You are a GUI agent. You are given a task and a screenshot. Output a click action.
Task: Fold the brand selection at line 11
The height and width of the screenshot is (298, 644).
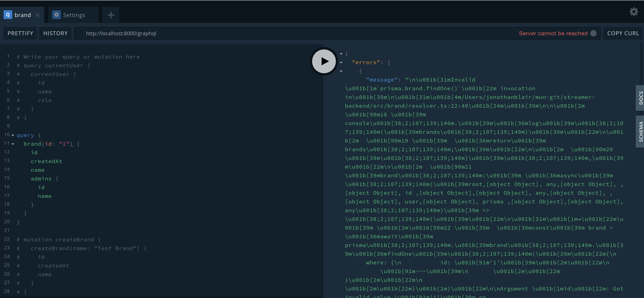[x=13, y=143]
